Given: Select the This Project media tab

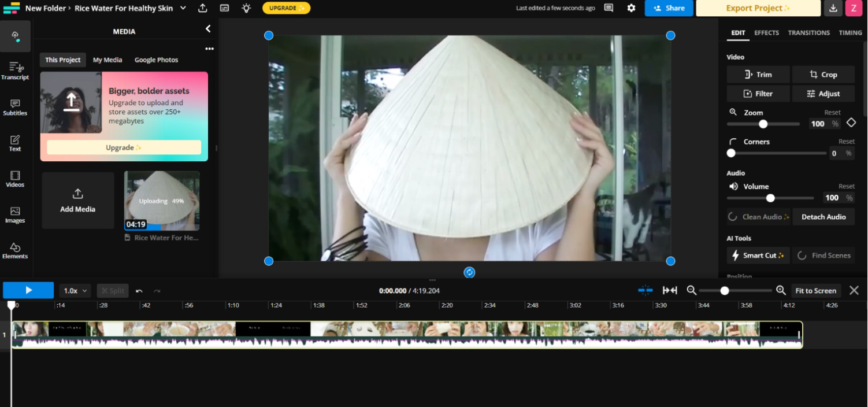Looking at the screenshot, I should [63, 60].
